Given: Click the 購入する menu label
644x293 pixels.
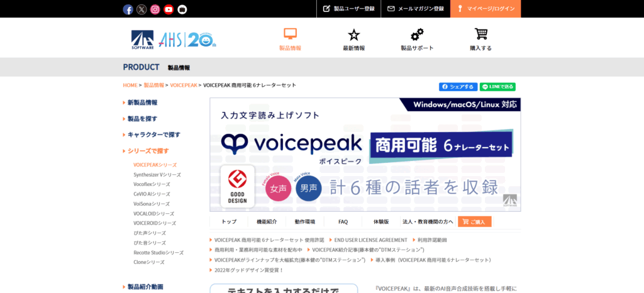Looking at the screenshot, I should coord(480,48).
